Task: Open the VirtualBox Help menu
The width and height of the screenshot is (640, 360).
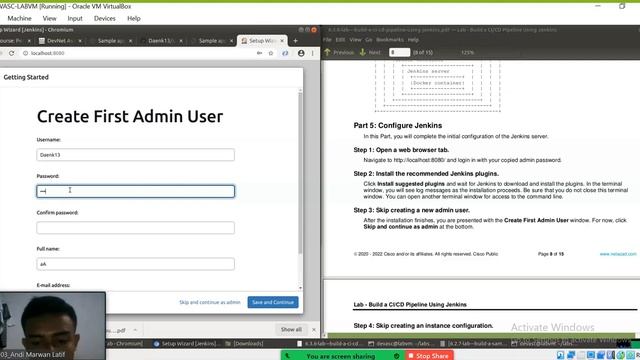Action: (133, 18)
